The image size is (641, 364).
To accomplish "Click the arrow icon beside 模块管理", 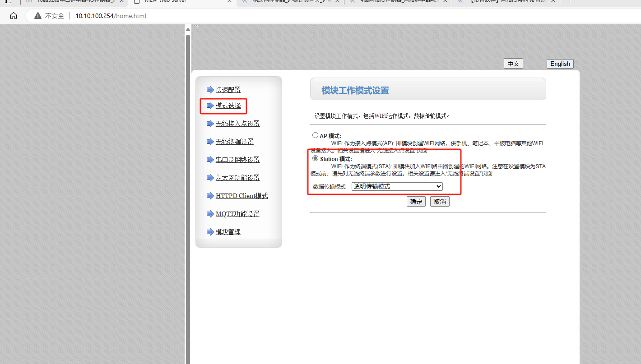I will point(210,232).
